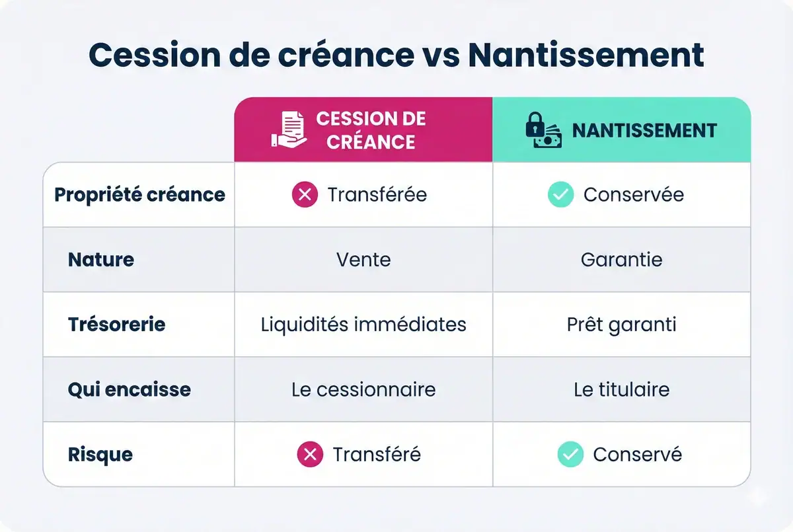
Task: Click the Trésorerie row label
Action: pos(116,324)
